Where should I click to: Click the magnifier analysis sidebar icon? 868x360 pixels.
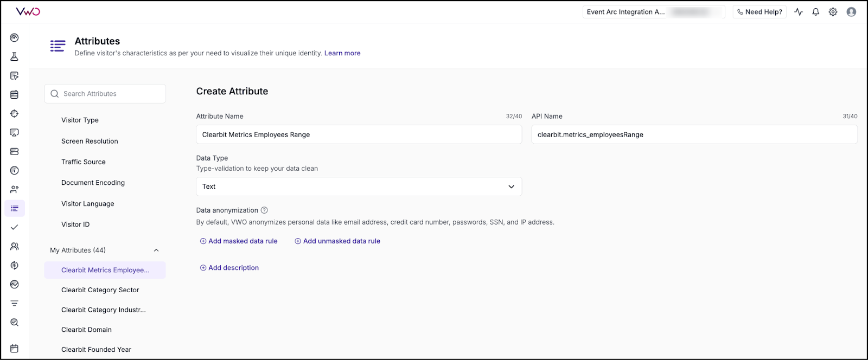[15, 322]
